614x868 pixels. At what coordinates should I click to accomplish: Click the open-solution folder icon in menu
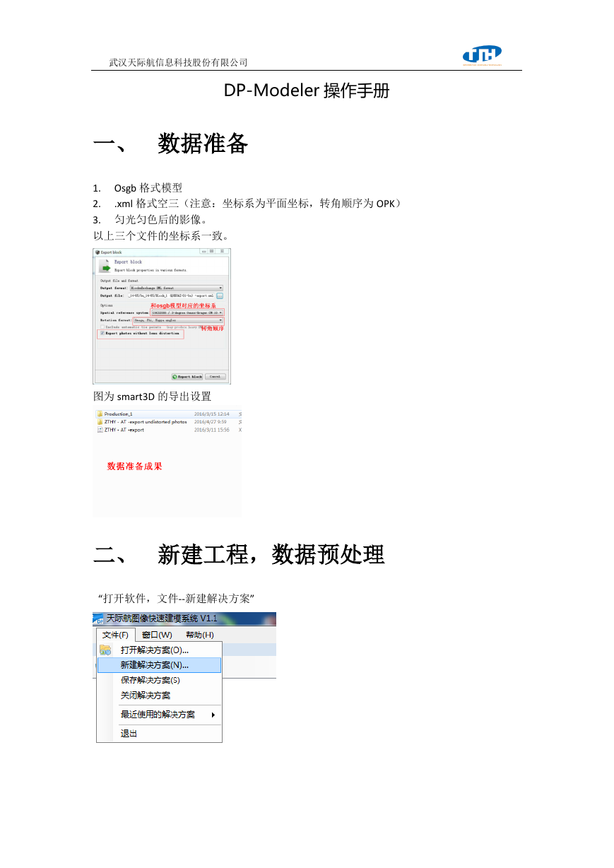(x=105, y=650)
